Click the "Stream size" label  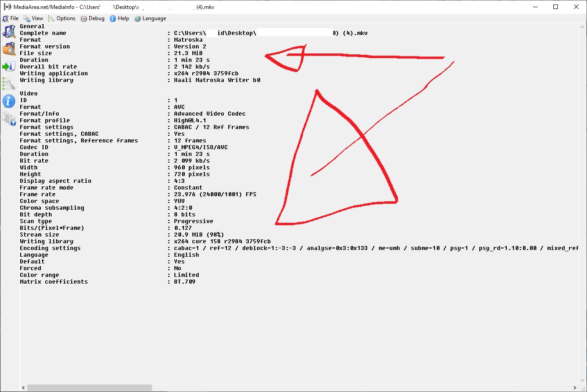39,235
